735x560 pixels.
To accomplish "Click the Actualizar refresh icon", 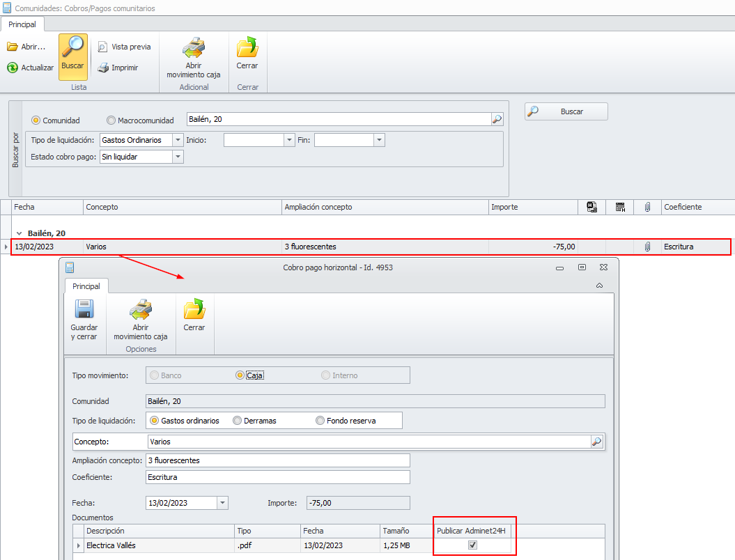I will pyautogui.click(x=12, y=68).
